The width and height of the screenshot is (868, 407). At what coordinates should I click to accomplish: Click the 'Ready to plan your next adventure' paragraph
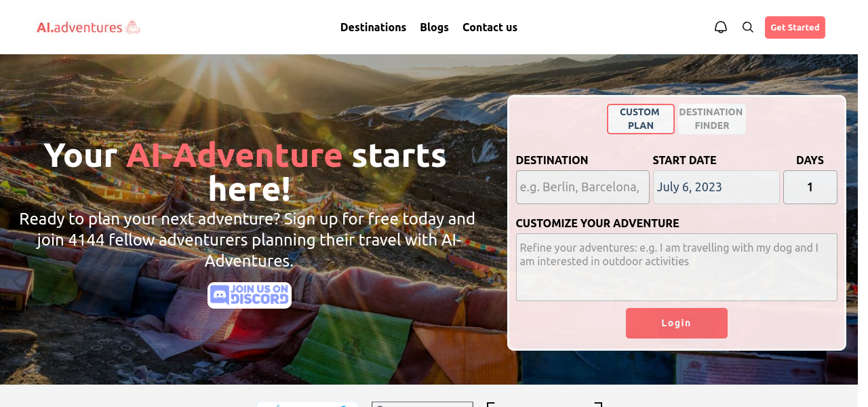coord(247,240)
